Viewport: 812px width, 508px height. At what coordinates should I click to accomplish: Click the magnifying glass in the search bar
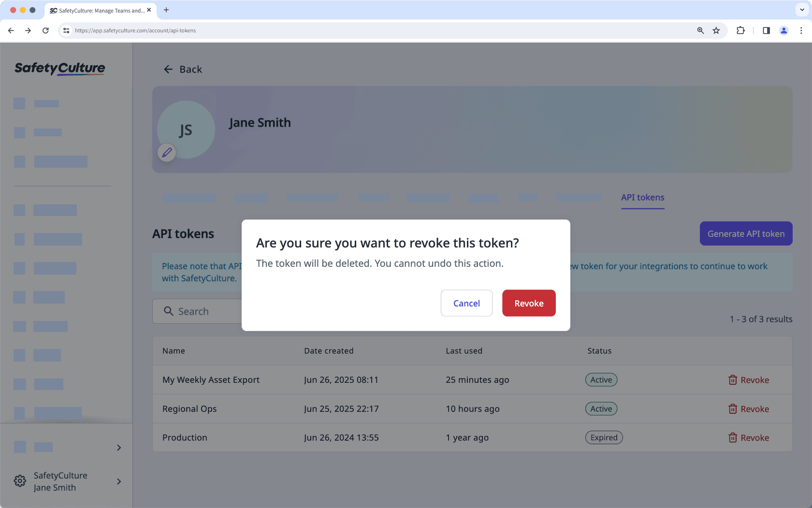[x=168, y=311]
